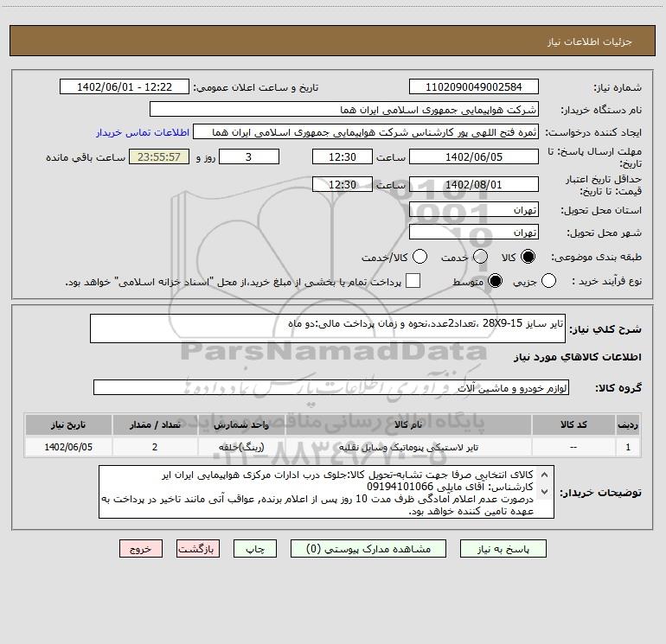The width and height of the screenshot is (666, 644).
Task: Click the ردیف column header
Action: [628, 424]
